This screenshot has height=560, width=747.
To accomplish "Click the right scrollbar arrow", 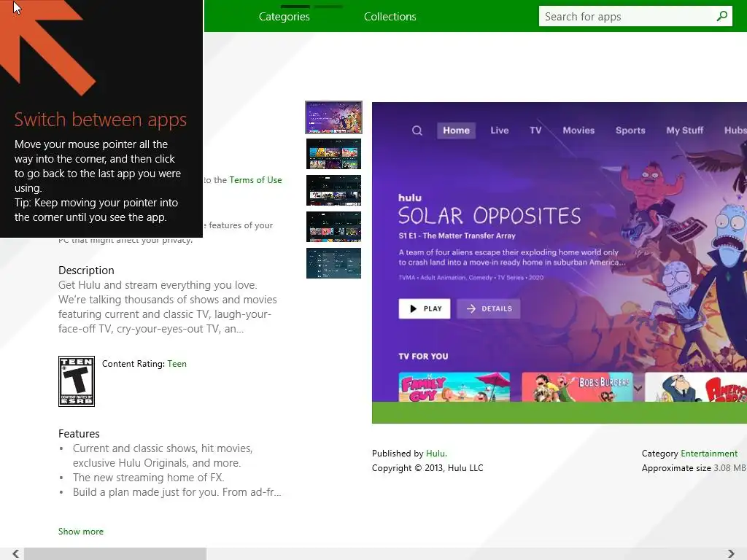I will pos(731,553).
